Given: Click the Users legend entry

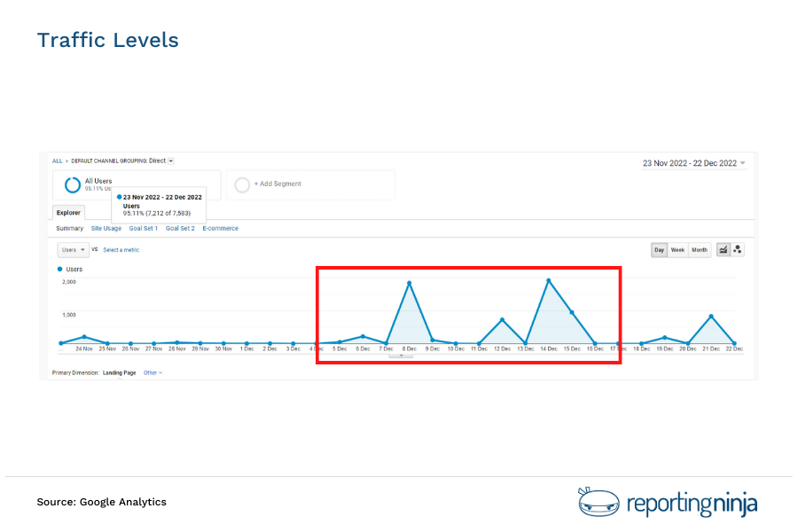Looking at the screenshot, I should [x=70, y=270].
